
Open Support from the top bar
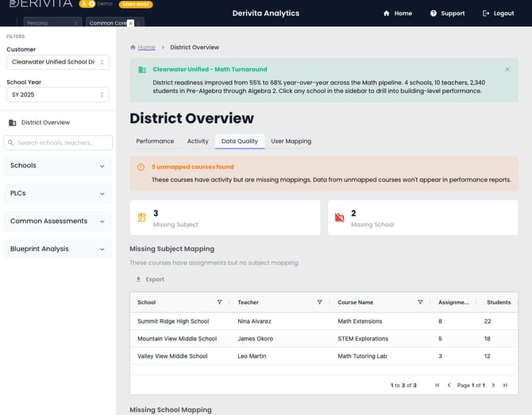[x=448, y=13]
